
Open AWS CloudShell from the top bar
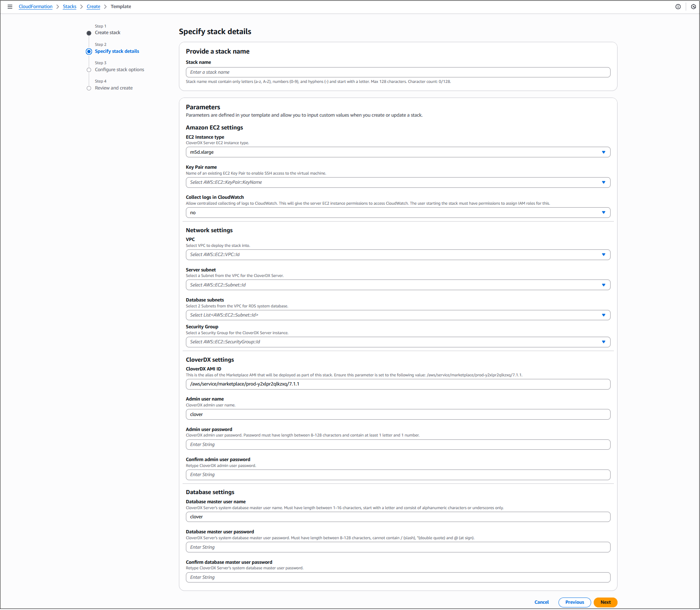click(x=693, y=6)
